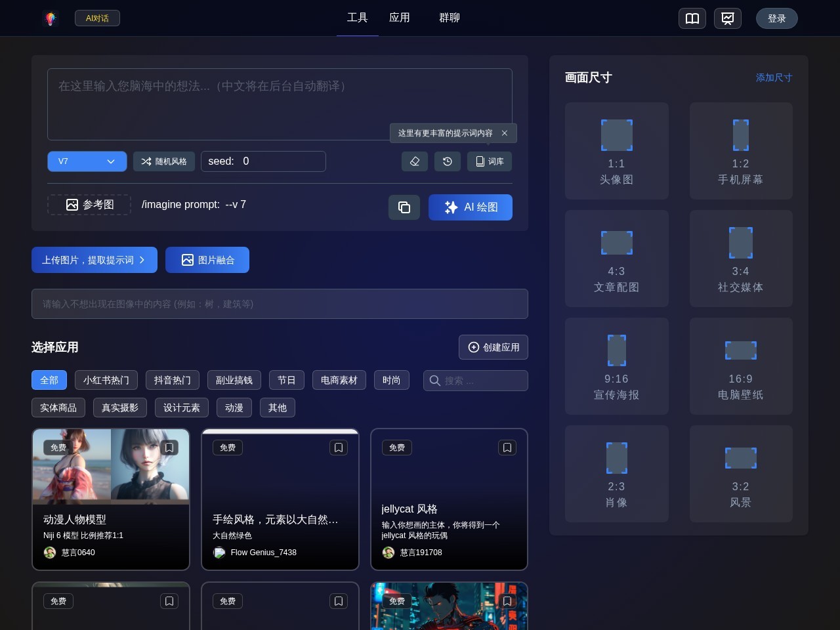Open the AI对话 chat button
Viewport: 840px width, 630px height.
click(x=97, y=18)
